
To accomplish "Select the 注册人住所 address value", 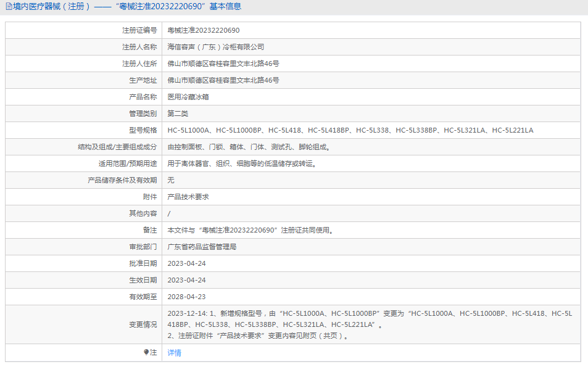I will [223, 64].
